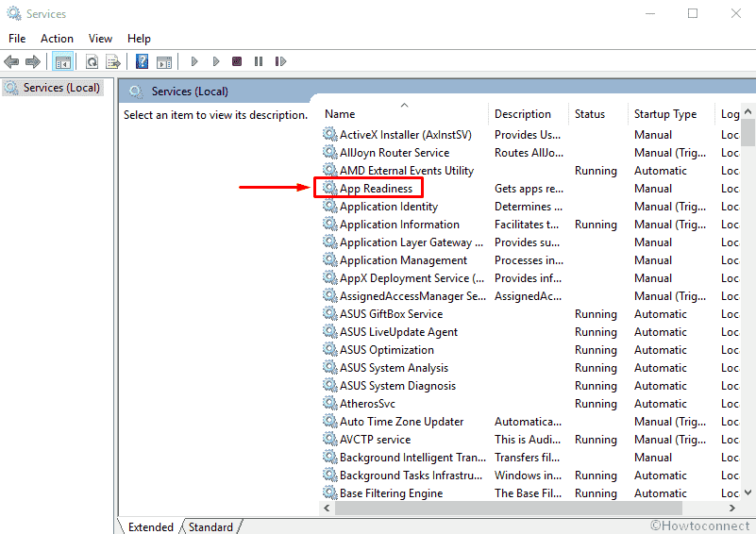Viewport: 756px width, 534px height.
Task: Click 'Gets apps re...' description cell
Action: [529, 189]
